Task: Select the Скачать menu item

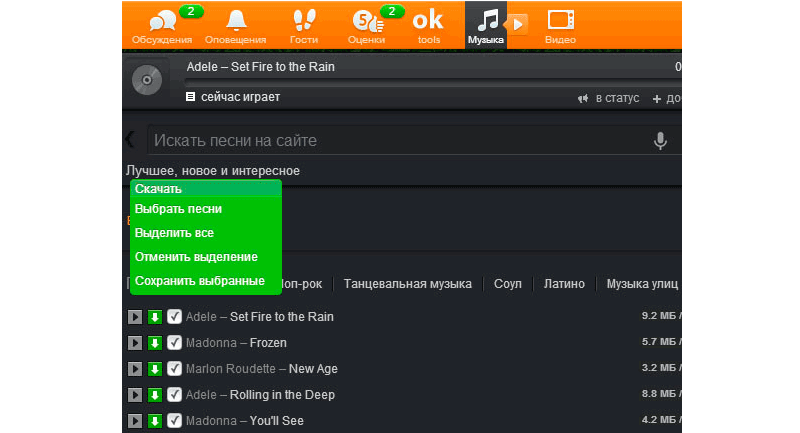Action: point(206,189)
